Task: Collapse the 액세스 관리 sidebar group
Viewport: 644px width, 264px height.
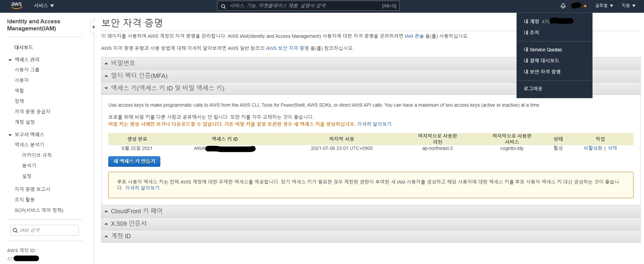Action: click(x=10, y=60)
